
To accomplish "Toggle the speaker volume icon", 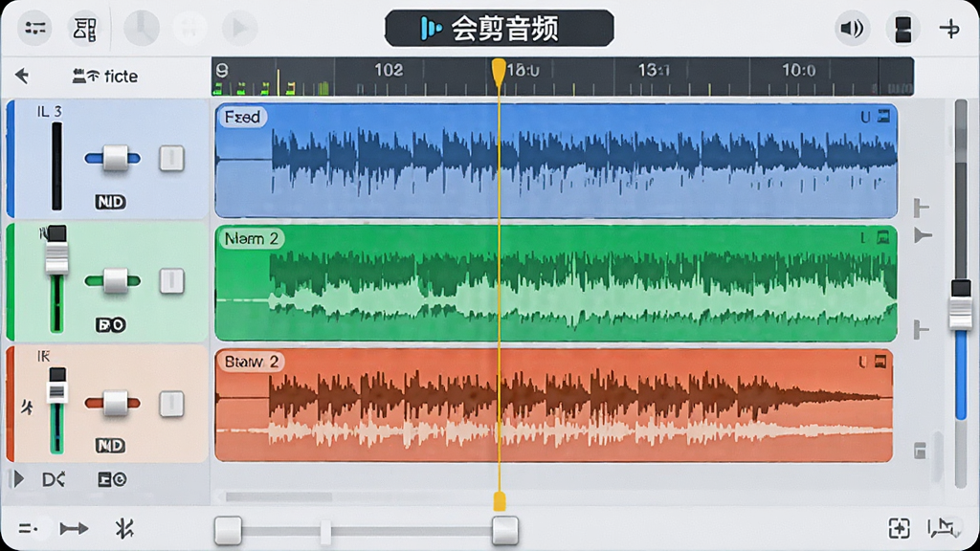I will click(x=852, y=28).
